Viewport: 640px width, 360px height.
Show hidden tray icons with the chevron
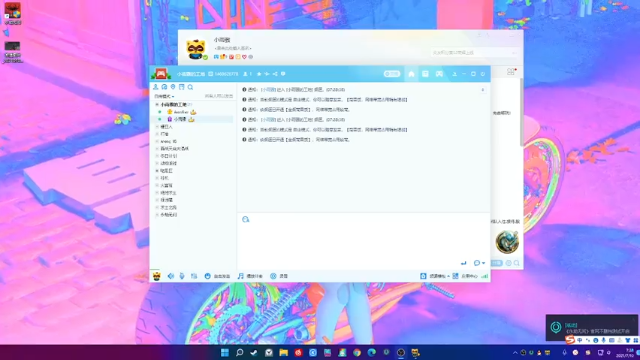click(515, 353)
